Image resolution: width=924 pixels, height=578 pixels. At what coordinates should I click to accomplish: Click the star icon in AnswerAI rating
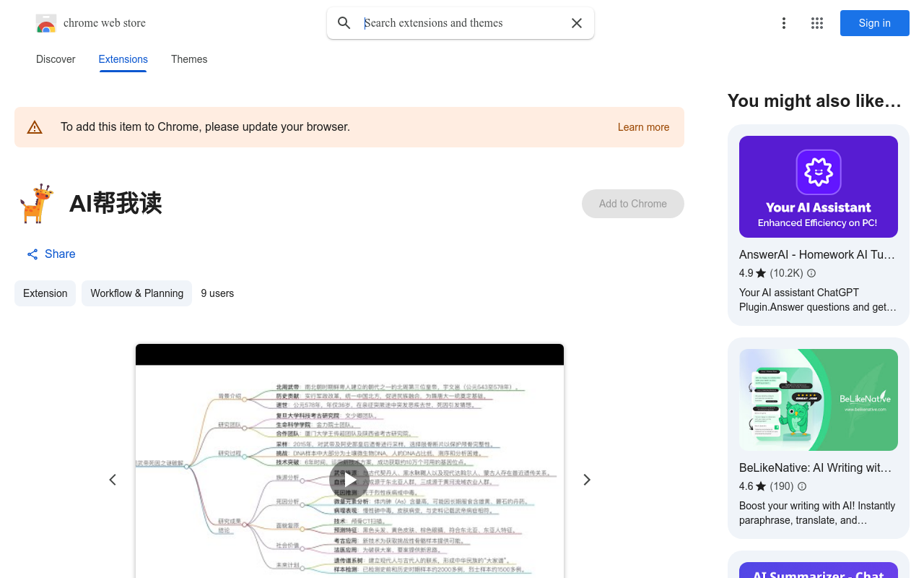pyautogui.click(x=761, y=273)
